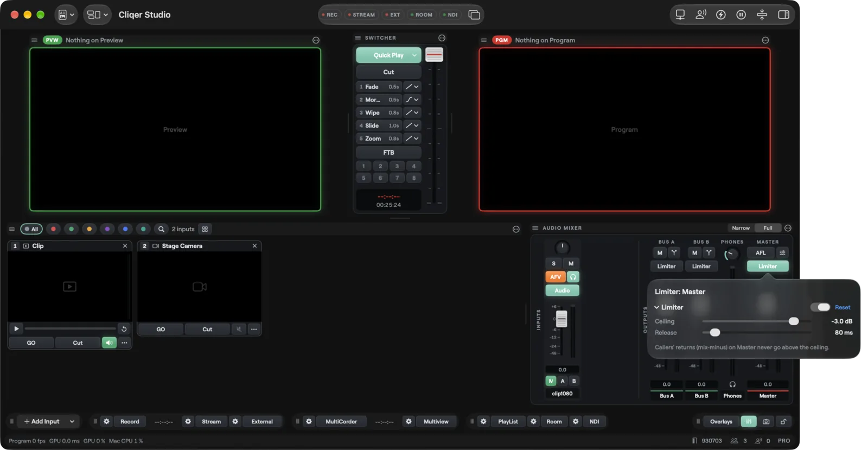The image size is (868, 450).
Task: Toggle Solo S on input channel
Action: click(x=553, y=263)
